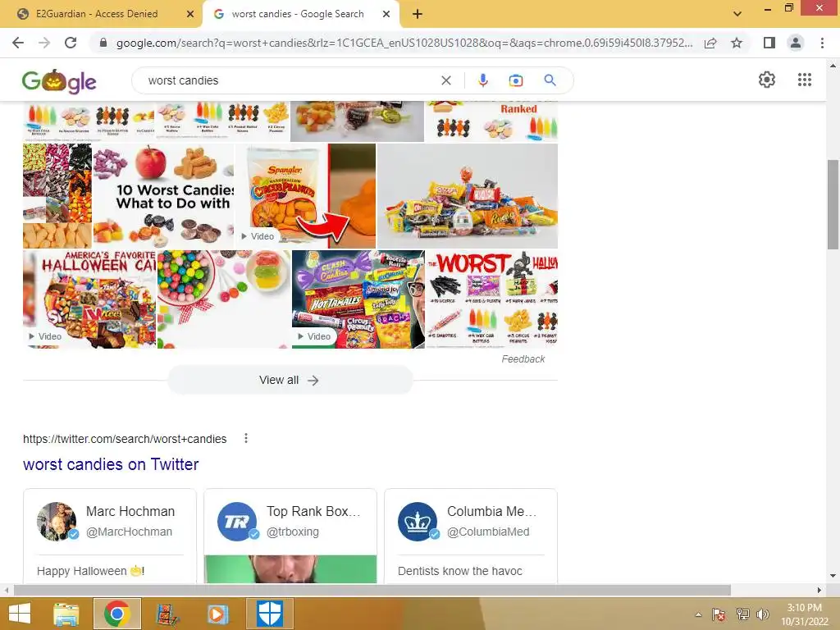Open Google settings gear

pos(767,80)
